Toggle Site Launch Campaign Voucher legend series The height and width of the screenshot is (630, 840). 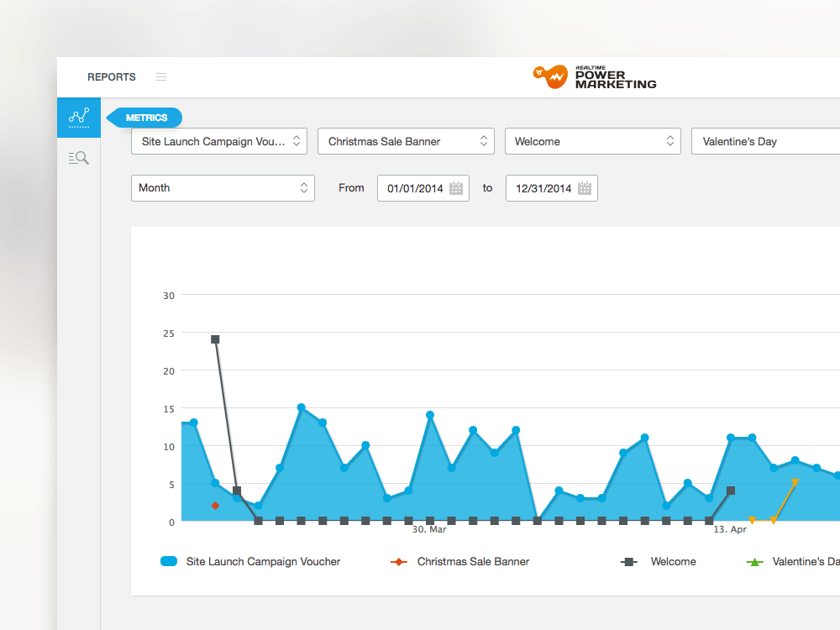[250, 561]
